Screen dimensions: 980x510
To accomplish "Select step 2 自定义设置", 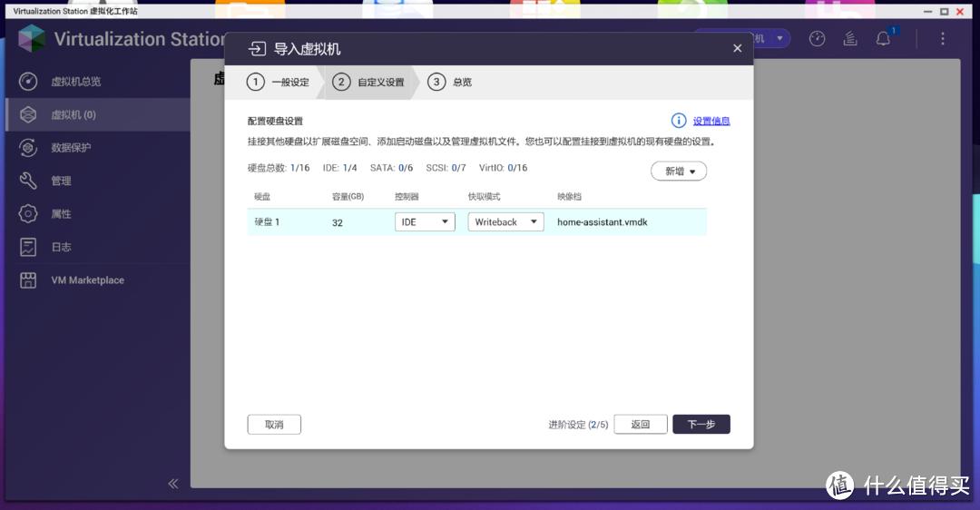I will 368,82.
